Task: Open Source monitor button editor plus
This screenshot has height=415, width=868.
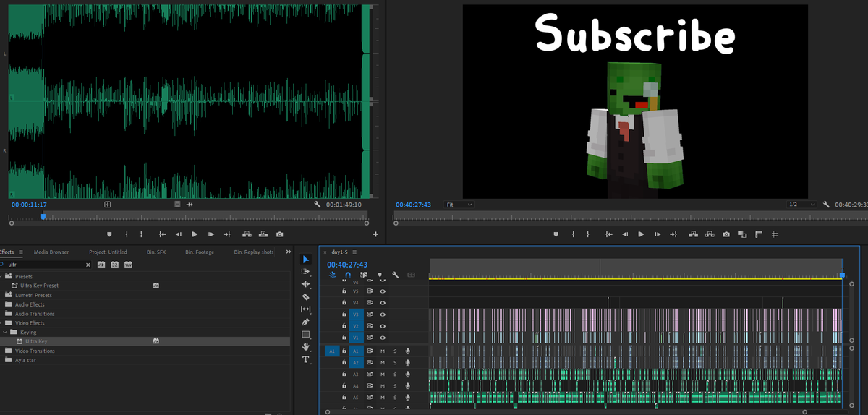Action: pos(375,234)
